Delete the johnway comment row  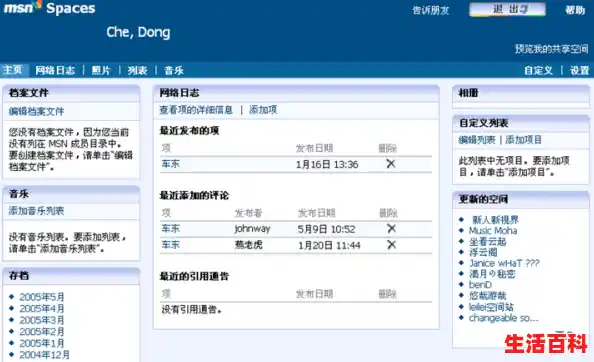[391, 228]
